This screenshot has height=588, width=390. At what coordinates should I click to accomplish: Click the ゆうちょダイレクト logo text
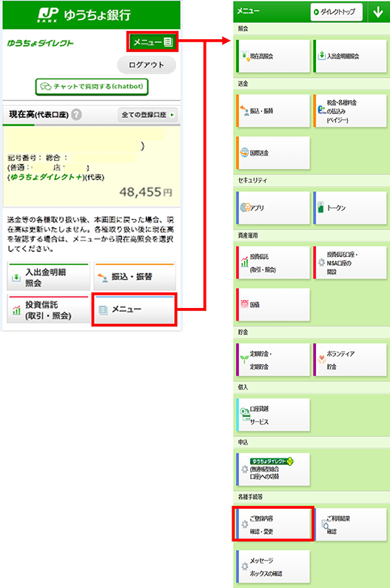point(41,43)
